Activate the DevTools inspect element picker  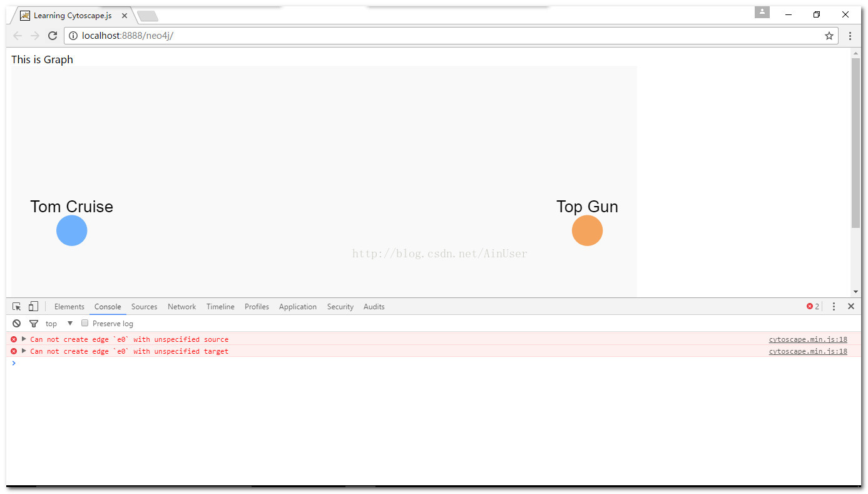(x=17, y=306)
